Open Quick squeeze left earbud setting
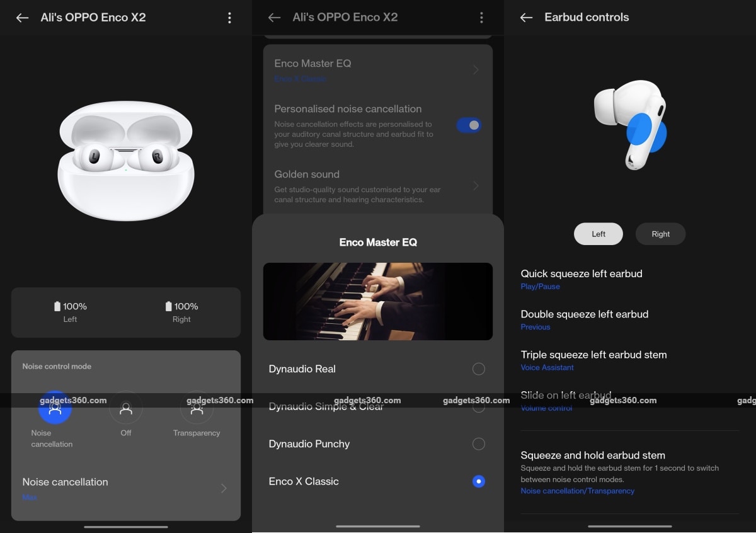Viewport: 756px width, 533px height. (581, 279)
